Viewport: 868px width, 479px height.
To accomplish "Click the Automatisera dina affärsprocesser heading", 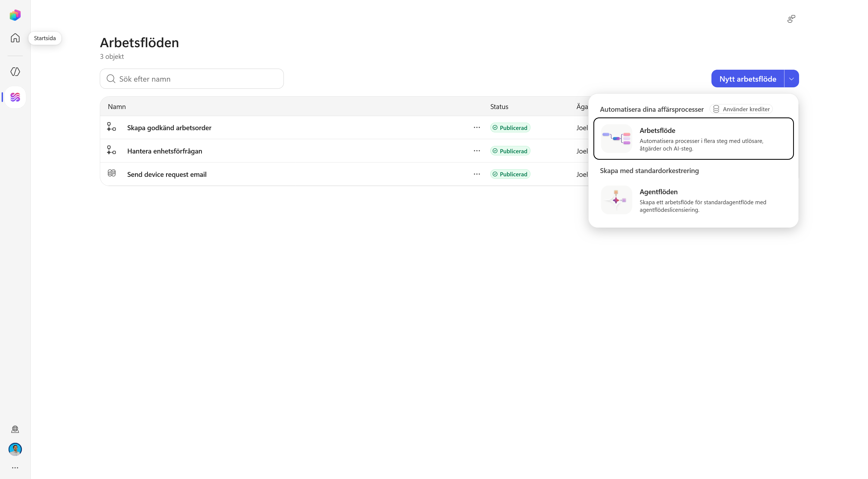I will pyautogui.click(x=652, y=109).
